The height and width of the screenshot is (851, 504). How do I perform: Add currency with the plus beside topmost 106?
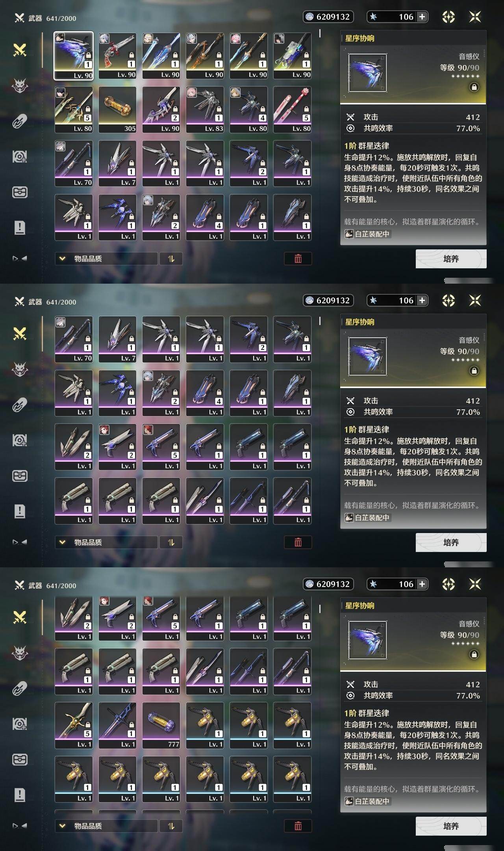pos(422,17)
